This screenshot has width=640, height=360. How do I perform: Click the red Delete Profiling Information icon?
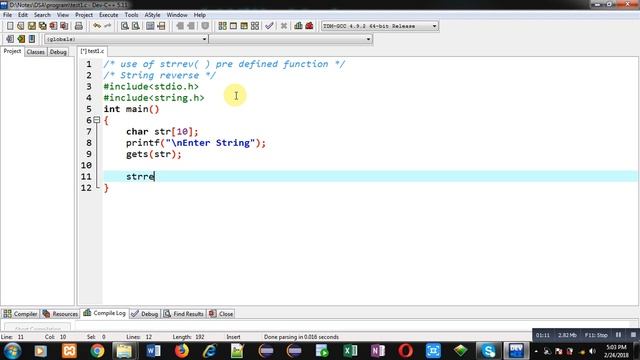pyautogui.click(x=309, y=26)
